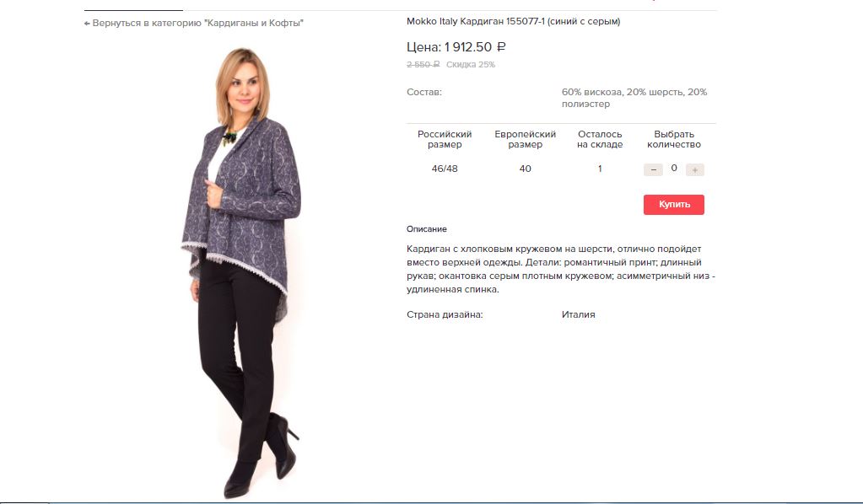Click the Европейский размер column header

coord(525,139)
